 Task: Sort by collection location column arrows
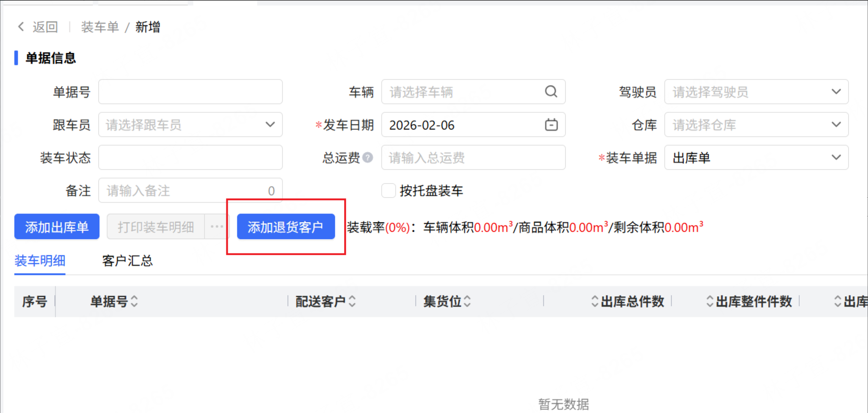click(467, 301)
